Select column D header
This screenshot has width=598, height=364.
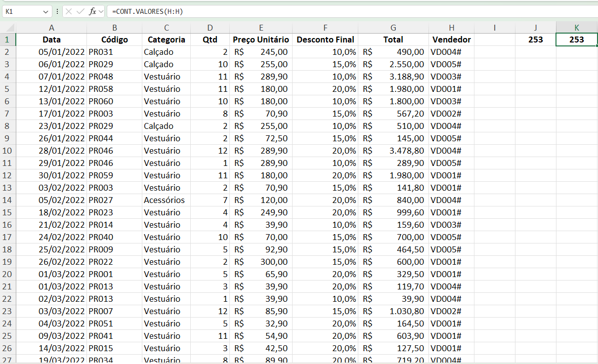[211, 28]
